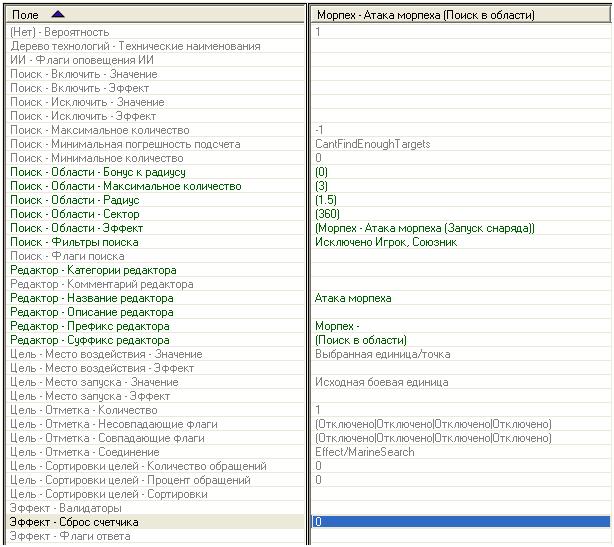Click the Морпех - prefix value cell
This screenshot has height=547, width=614.
[338, 326]
